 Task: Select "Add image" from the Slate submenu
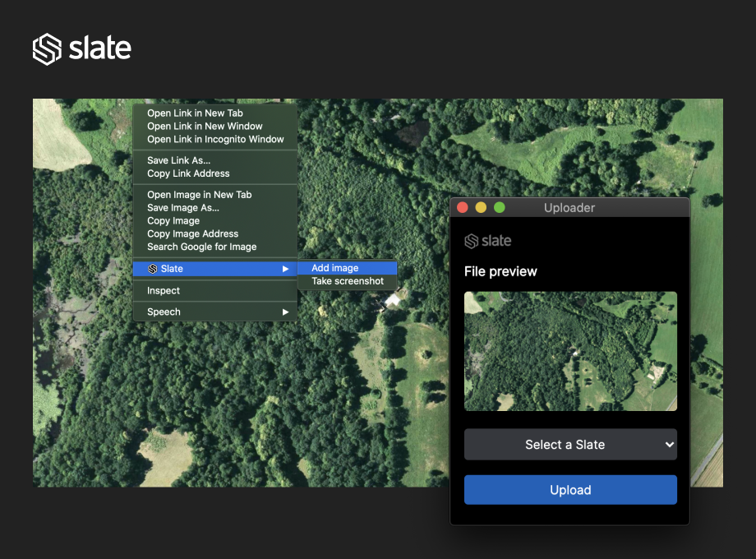click(x=334, y=267)
